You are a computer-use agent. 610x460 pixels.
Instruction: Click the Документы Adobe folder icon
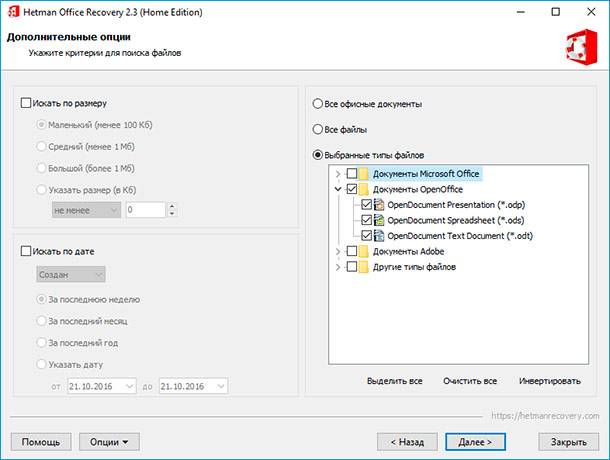363,251
